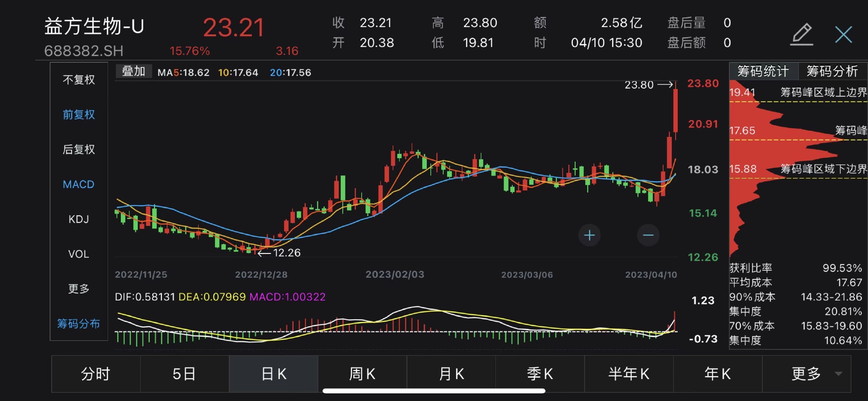This screenshot has width=868, height=401.
Task: Click the current price 23.21 in red
Action: pyautogui.click(x=234, y=28)
